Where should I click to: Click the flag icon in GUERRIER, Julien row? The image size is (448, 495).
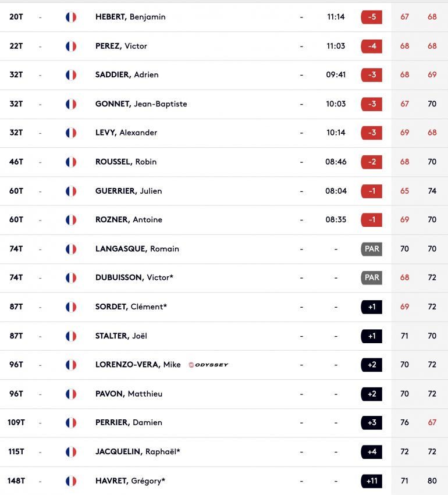coord(71,191)
